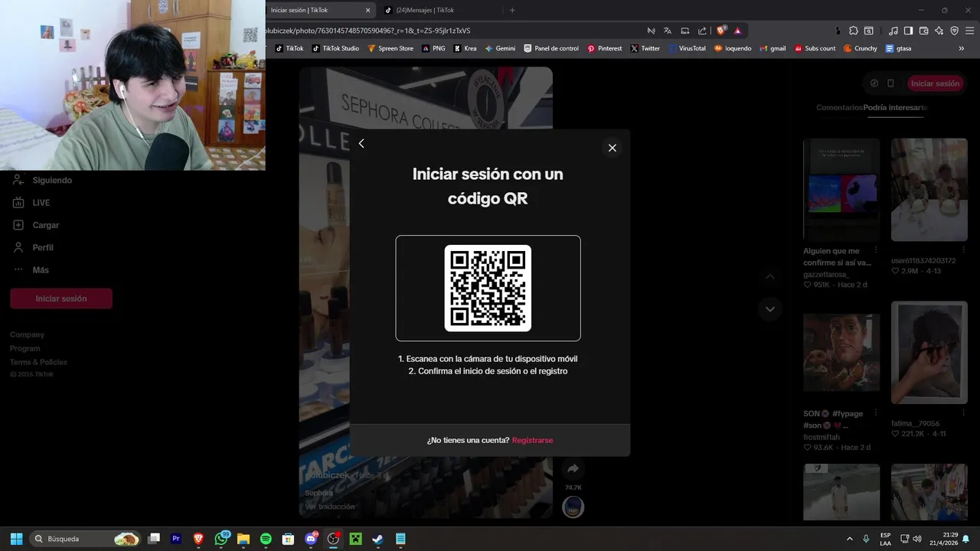Open Premiere Pro from the taskbar
This screenshot has width=980, height=551.
coord(176,539)
